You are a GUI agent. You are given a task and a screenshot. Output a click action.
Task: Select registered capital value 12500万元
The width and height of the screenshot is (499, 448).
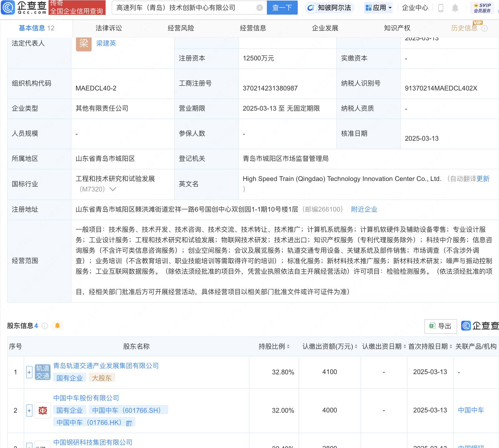coord(258,58)
